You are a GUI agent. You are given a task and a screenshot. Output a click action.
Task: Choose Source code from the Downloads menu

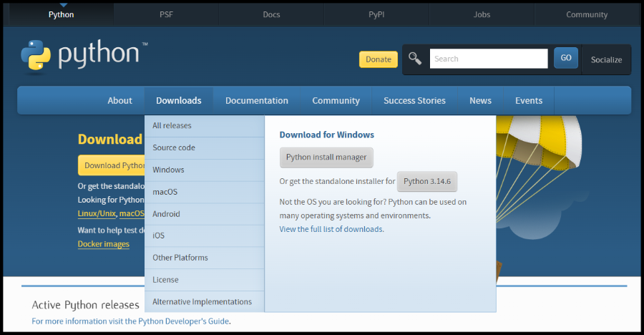(x=204, y=148)
